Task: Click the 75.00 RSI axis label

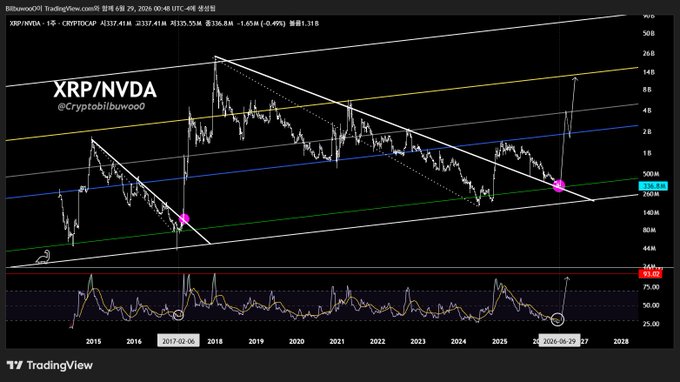Action: click(651, 287)
